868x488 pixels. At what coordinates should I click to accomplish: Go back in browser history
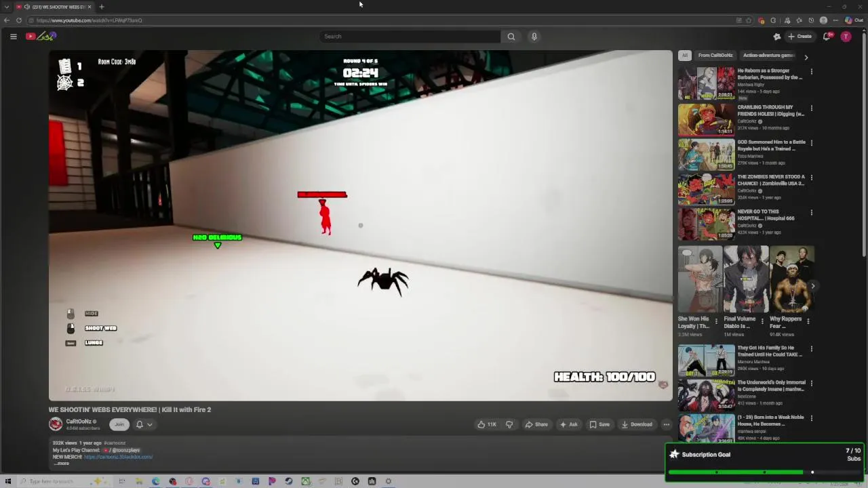pos(7,20)
